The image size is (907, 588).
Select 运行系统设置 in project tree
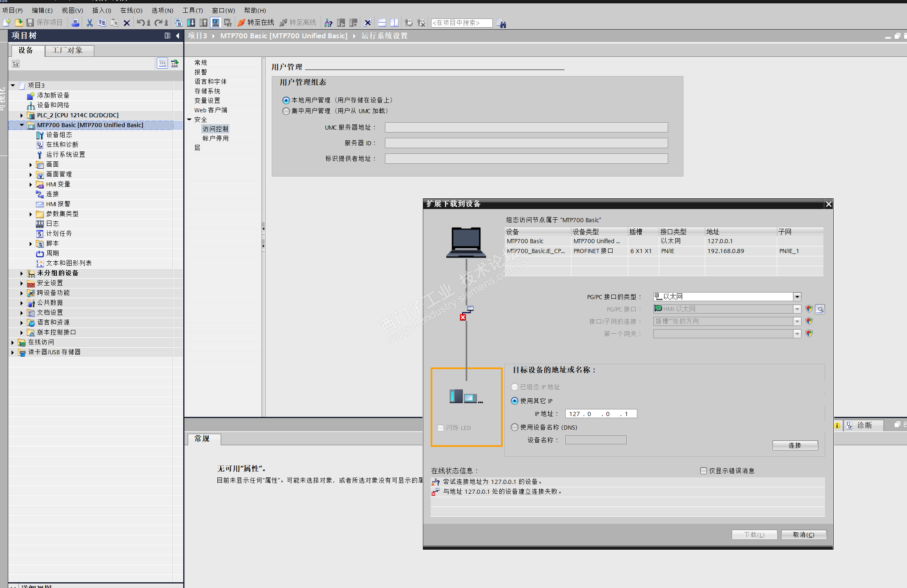(x=65, y=155)
